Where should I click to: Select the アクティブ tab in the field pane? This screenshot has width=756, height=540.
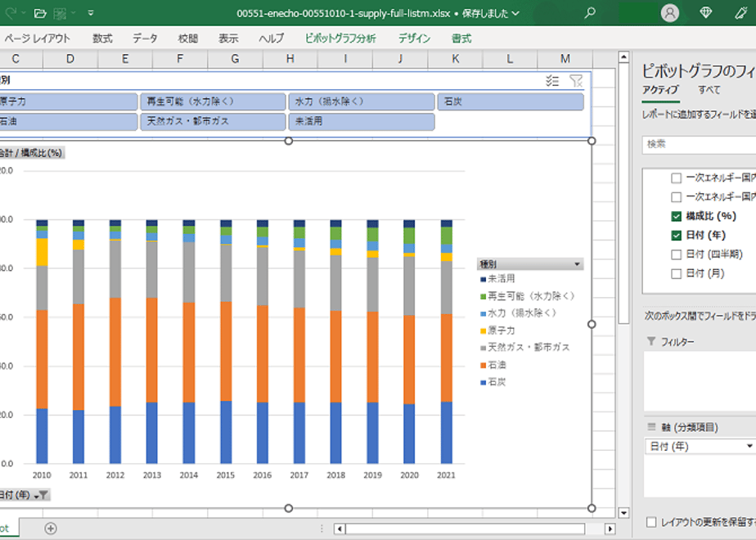660,90
